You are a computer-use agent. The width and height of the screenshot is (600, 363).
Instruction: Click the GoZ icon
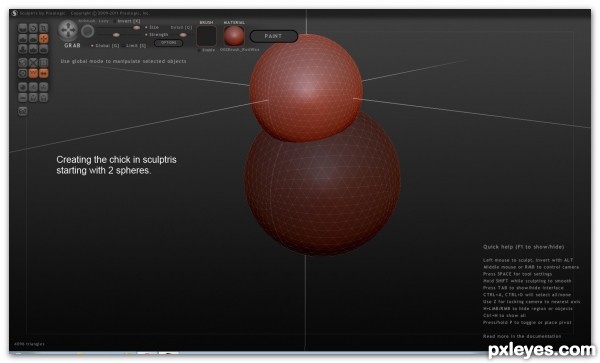(x=23, y=111)
